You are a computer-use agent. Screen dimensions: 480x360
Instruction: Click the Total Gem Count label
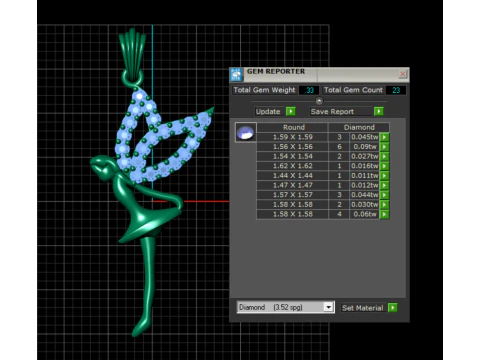click(x=353, y=90)
